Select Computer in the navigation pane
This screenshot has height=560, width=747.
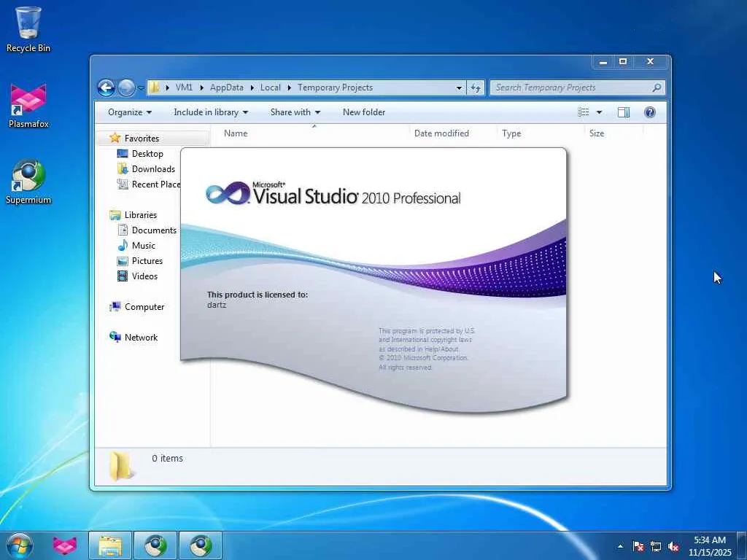[x=144, y=307]
